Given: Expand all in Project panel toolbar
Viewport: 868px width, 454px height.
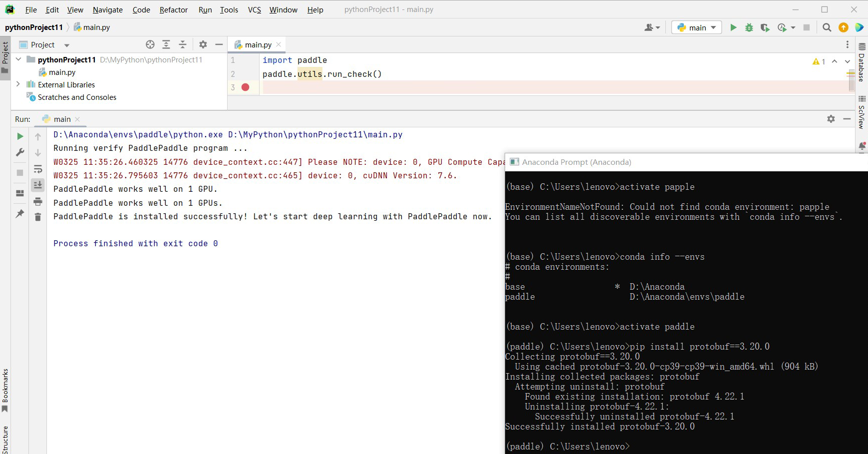Looking at the screenshot, I should point(166,44).
